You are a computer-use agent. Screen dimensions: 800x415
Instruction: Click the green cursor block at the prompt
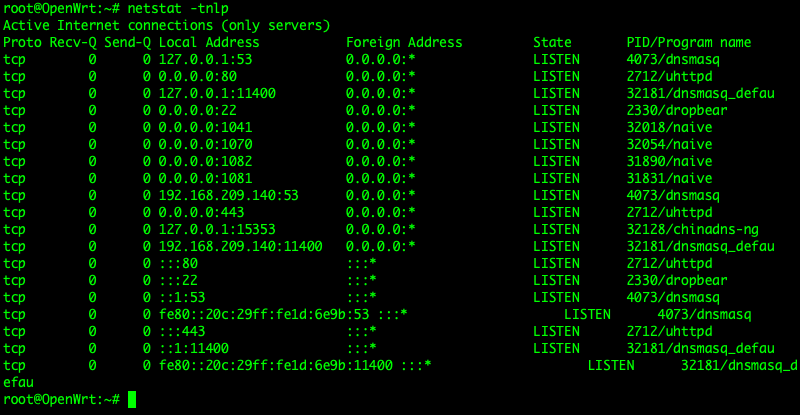[133, 399]
